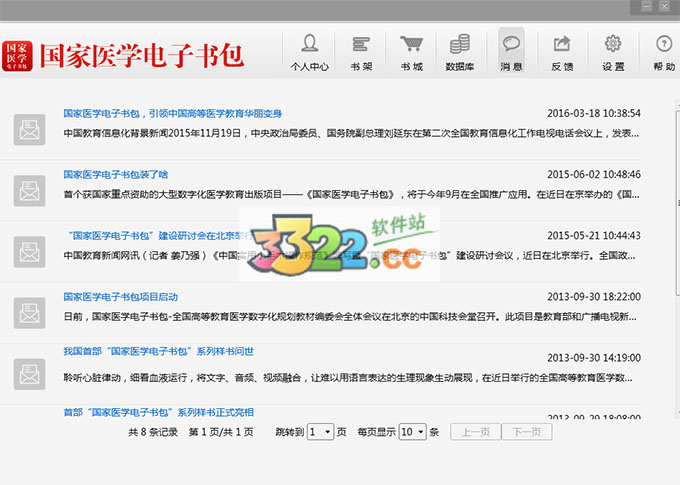Click timestamp 2015-06-02 10:48:46
680x485 pixels.
(594, 174)
